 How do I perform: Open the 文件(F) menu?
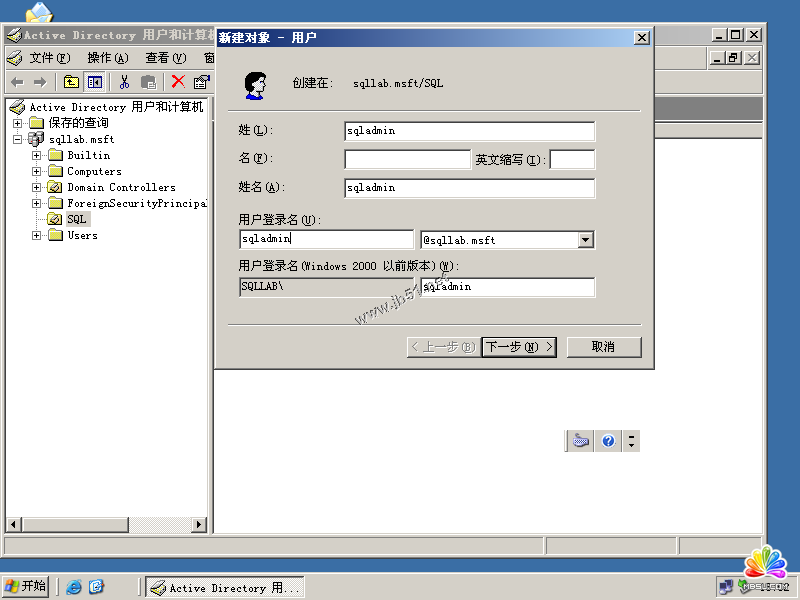49,58
